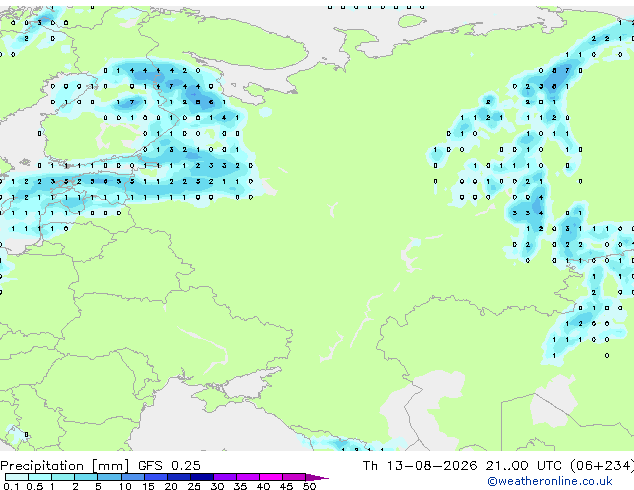Image resolution: width=634 pixels, height=490 pixels.
Task: Select legend swatch between 1 and 2
Action: click(x=63, y=477)
